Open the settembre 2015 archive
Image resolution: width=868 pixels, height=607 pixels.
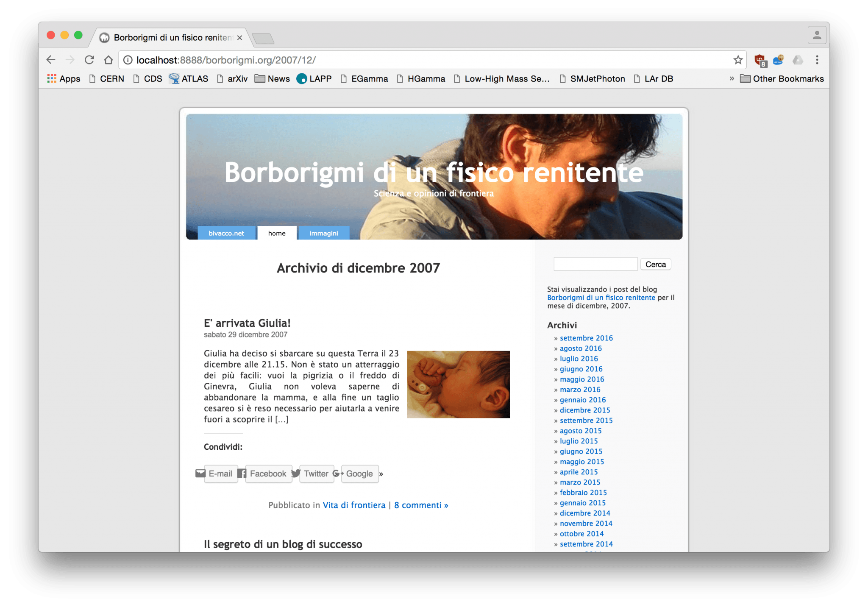pos(586,420)
